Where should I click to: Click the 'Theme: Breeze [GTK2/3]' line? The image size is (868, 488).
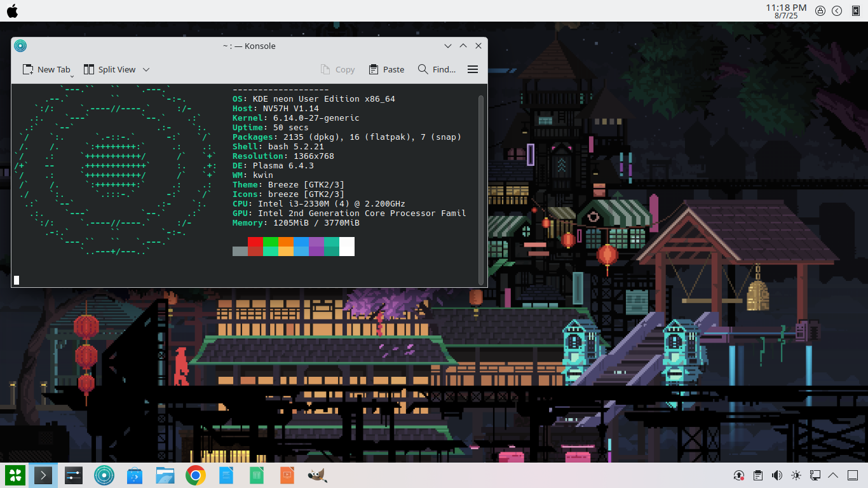pos(288,185)
